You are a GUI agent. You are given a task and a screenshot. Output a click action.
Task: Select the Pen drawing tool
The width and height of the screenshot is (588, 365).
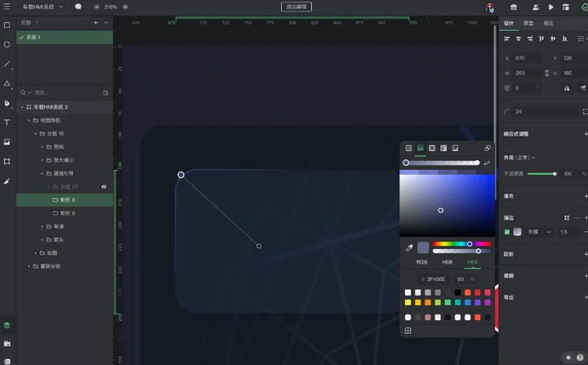point(7,103)
